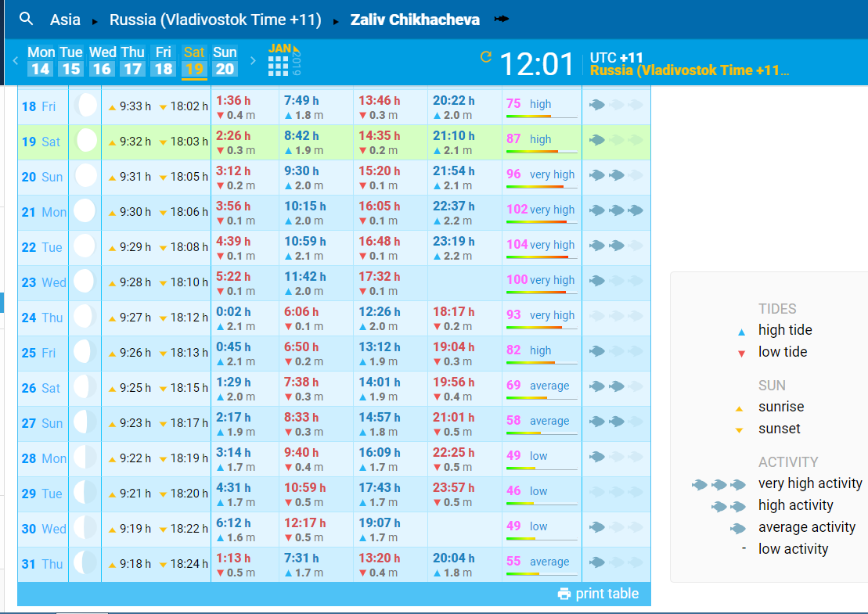
Task: Click fish activity icon for 31 Thu
Action: tap(597, 562)
